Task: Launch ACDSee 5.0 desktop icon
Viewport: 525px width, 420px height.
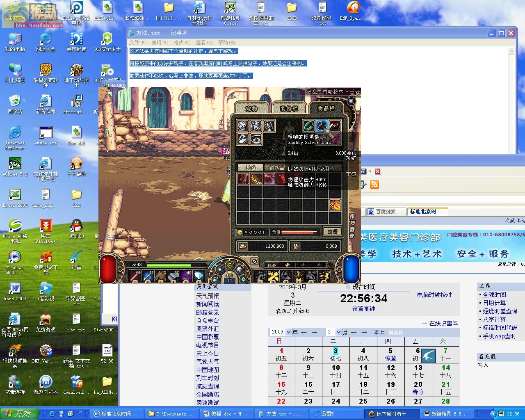Action: click(x=15, y=167)
